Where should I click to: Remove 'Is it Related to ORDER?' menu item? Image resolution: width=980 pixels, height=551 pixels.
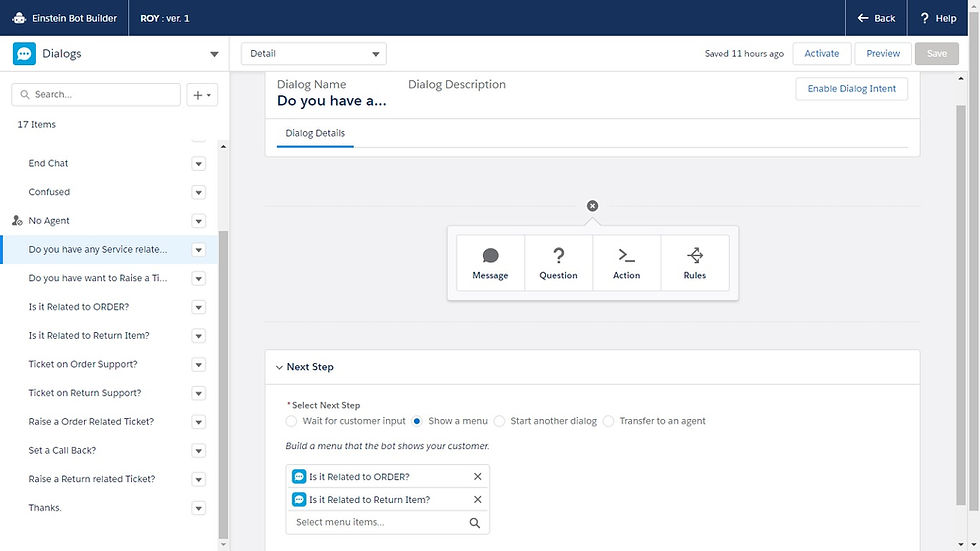pos(478,477)
